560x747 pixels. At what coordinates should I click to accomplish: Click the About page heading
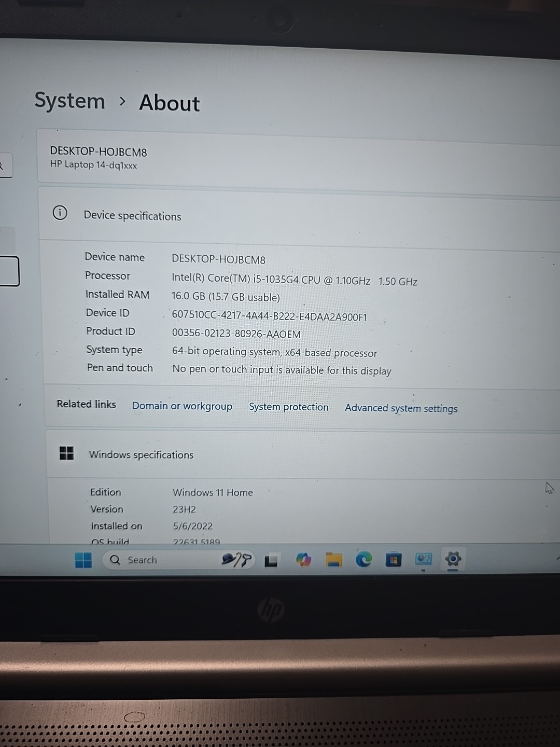pos(169,103)
